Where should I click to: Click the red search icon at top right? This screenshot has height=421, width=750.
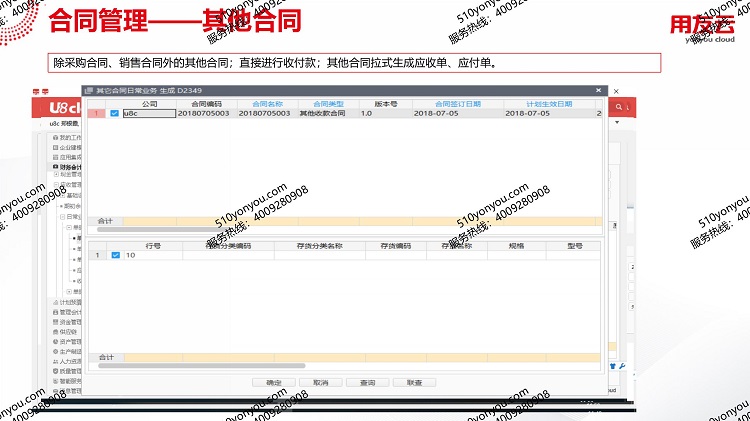click(x=620, y=107)
